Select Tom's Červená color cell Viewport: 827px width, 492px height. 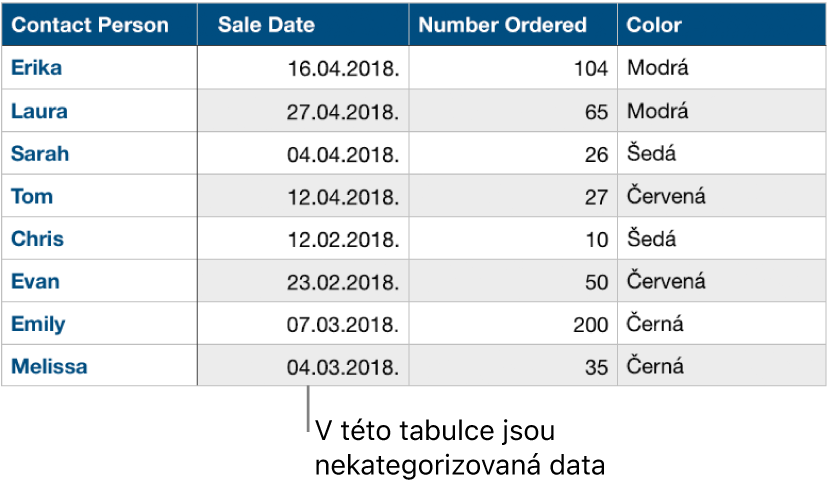point(721,196)
